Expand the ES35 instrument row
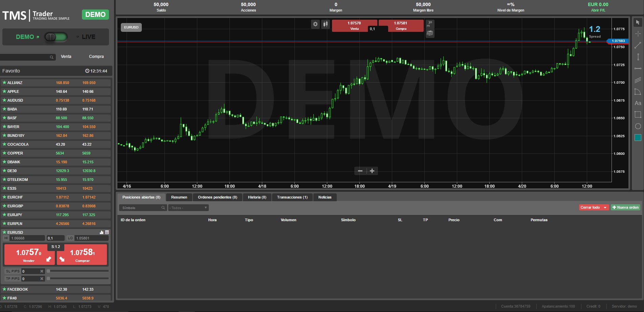Screen dimensions: 644x312 tap(55, 188)
